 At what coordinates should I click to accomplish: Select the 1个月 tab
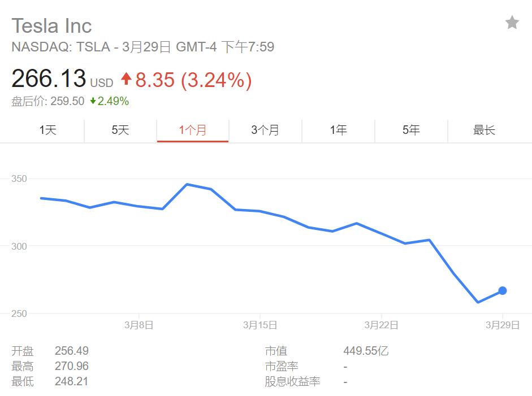pyautogui.click(x=193, y=130)
